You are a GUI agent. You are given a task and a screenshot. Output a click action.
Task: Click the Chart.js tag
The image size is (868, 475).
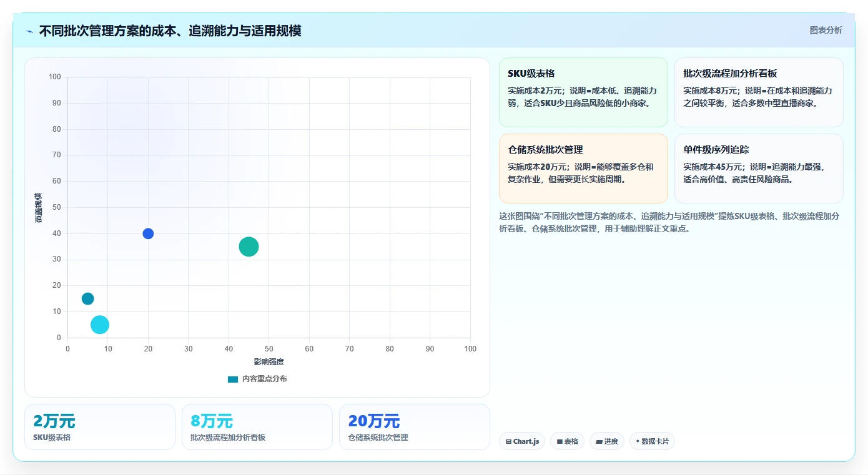click(522, 441)
